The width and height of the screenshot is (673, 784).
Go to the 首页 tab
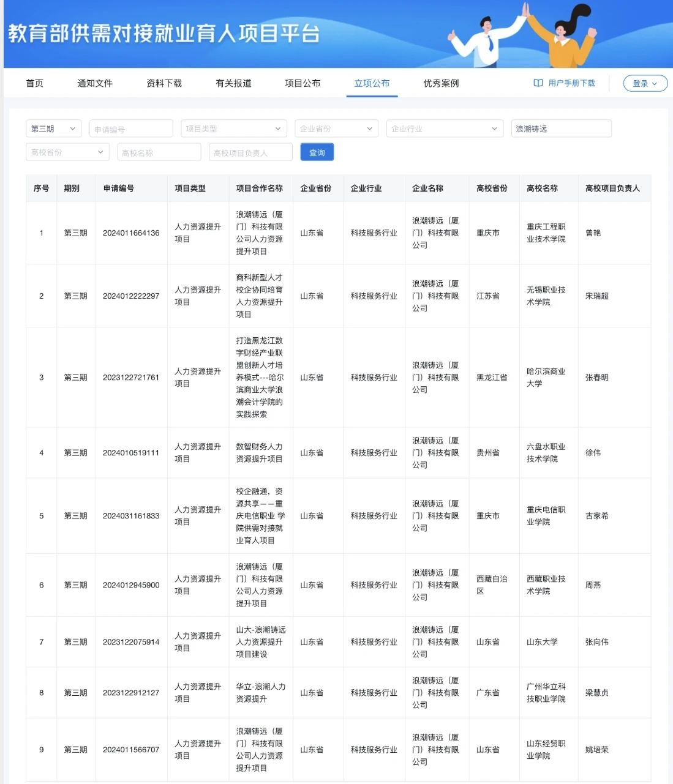(x=34, y=83)
